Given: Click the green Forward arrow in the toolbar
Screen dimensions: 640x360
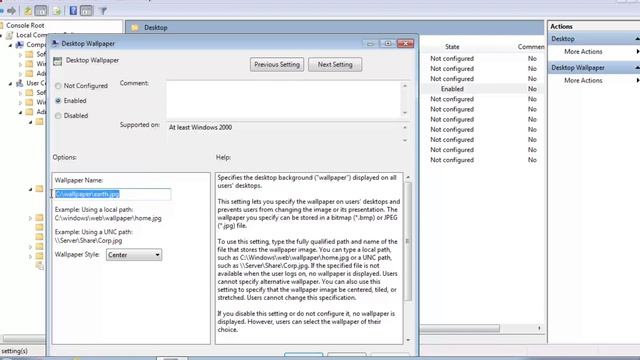Looking at the screenshot, I should point(11,11).
